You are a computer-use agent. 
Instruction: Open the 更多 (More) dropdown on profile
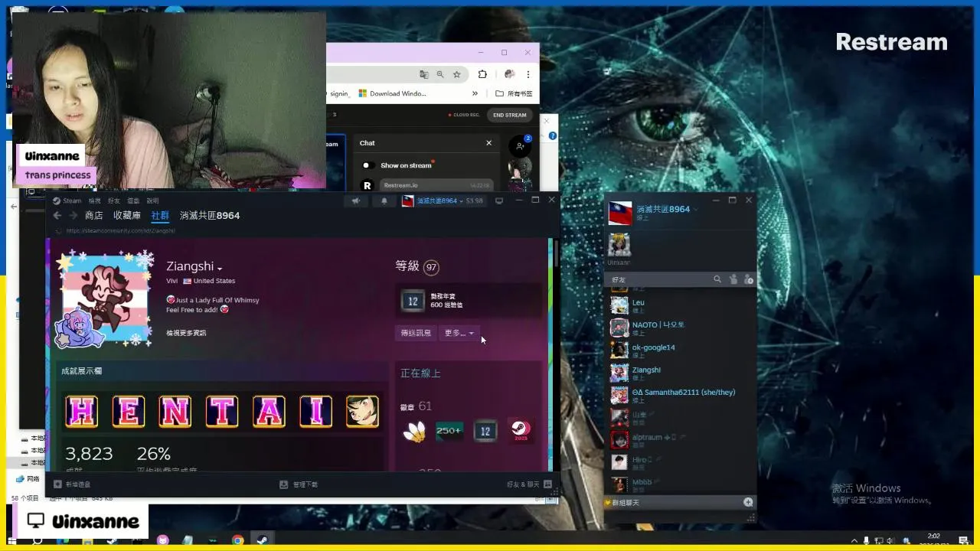tap(459, 333)
